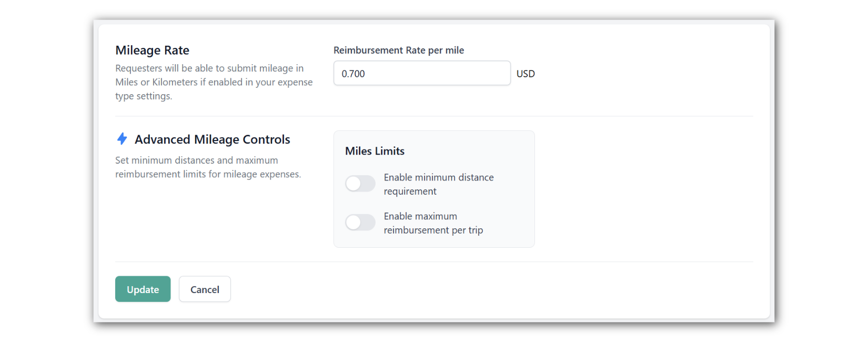
Task: Click the 'Set minimum distances' description text
Action: point(208,167)
